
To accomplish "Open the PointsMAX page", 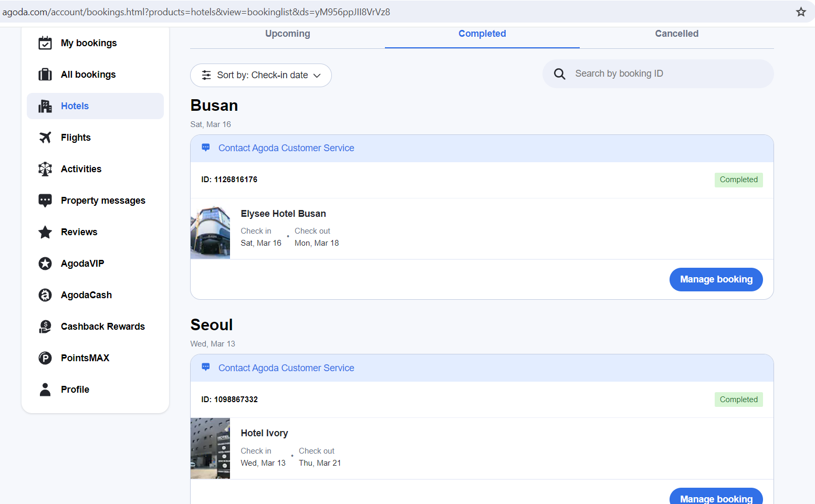I will pyautogui.click(x=85, y=358).
